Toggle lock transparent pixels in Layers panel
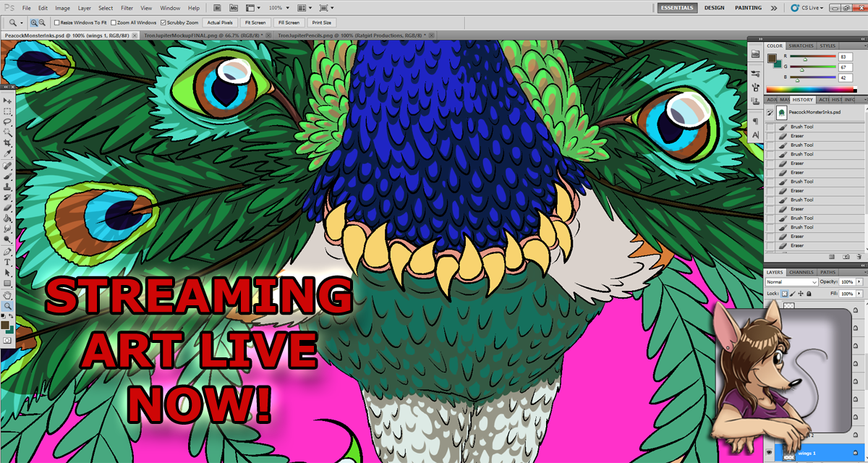868x463 pixels. [x=785, y=293]
